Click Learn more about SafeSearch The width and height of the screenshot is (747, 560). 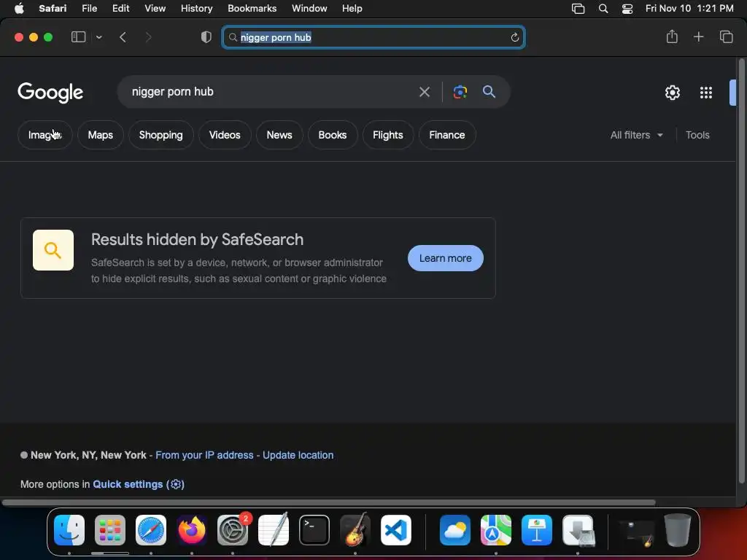(446, 258)
